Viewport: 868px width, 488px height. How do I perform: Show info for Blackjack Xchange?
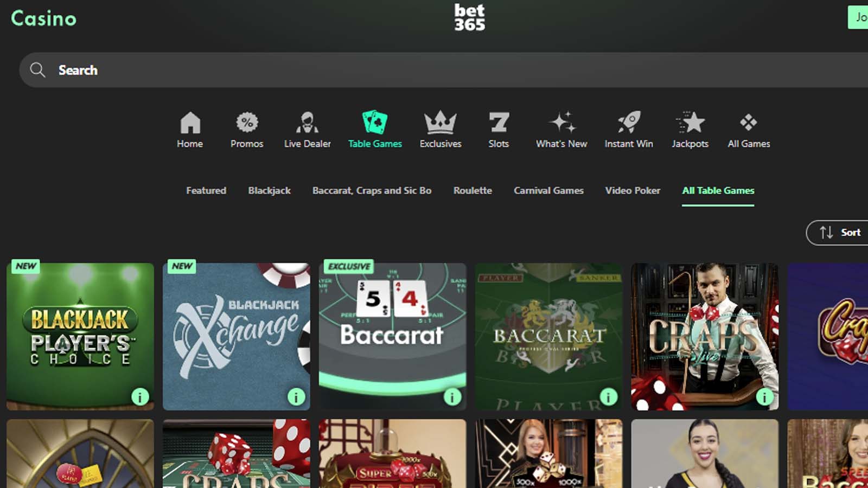pos(296,397)
